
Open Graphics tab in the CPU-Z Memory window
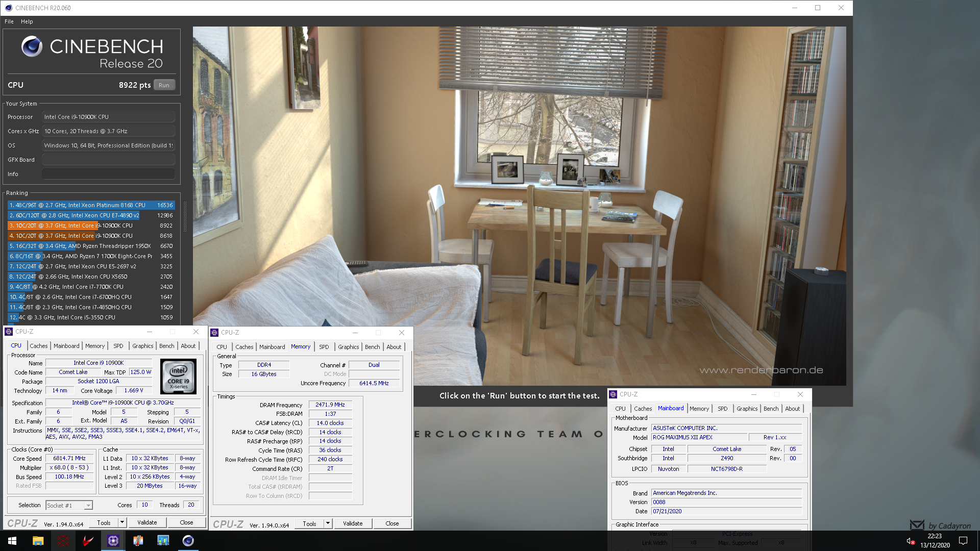click(349, 347)
